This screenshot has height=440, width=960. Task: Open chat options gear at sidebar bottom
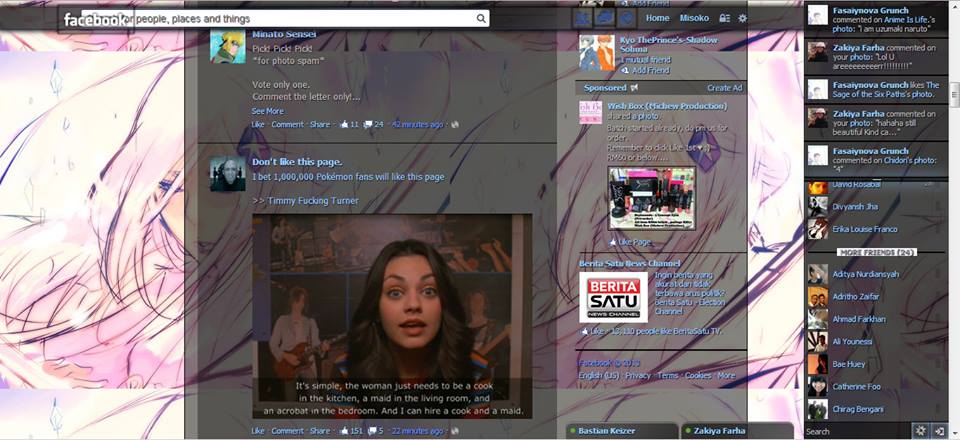coord(920,431)
